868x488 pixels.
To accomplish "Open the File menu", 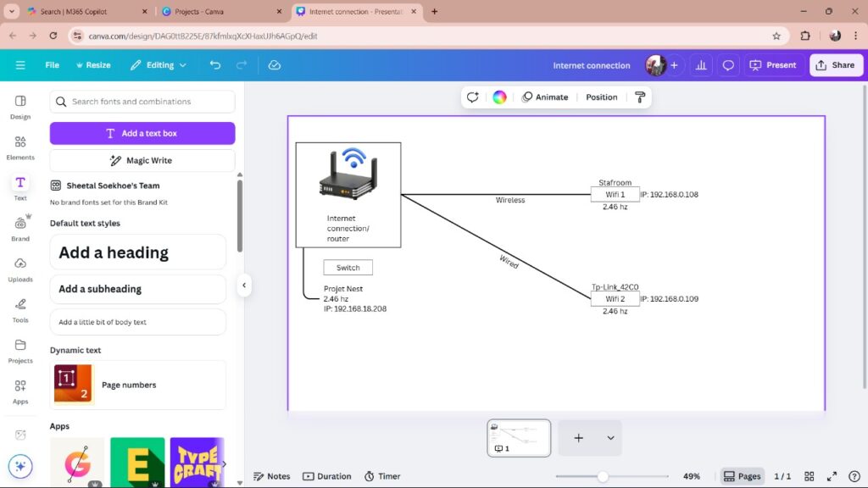I will coord(52,65).
